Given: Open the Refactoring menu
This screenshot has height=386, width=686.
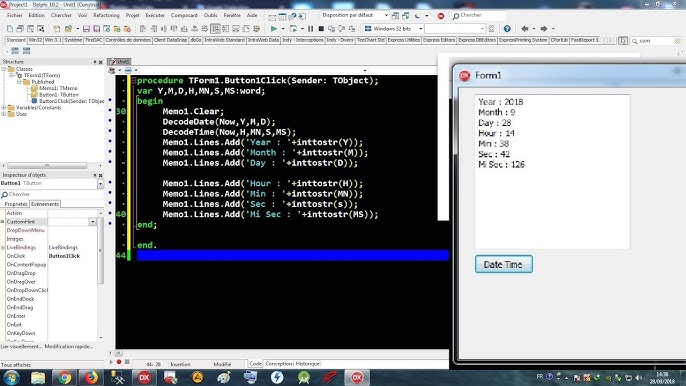Looking at the screenshot, I should (106, 15).
